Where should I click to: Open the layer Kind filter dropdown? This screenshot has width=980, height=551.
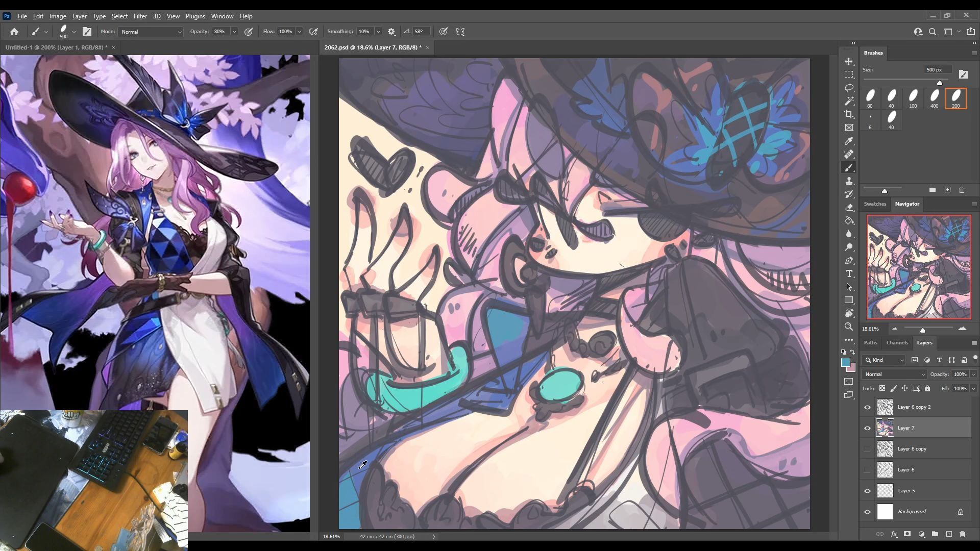(x=884, y=360)
